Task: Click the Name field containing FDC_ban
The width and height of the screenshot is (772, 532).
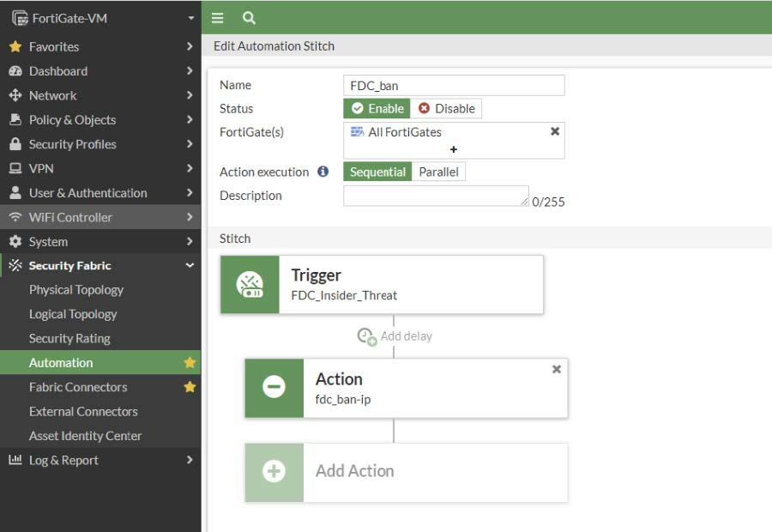Action: click(454, 86)
